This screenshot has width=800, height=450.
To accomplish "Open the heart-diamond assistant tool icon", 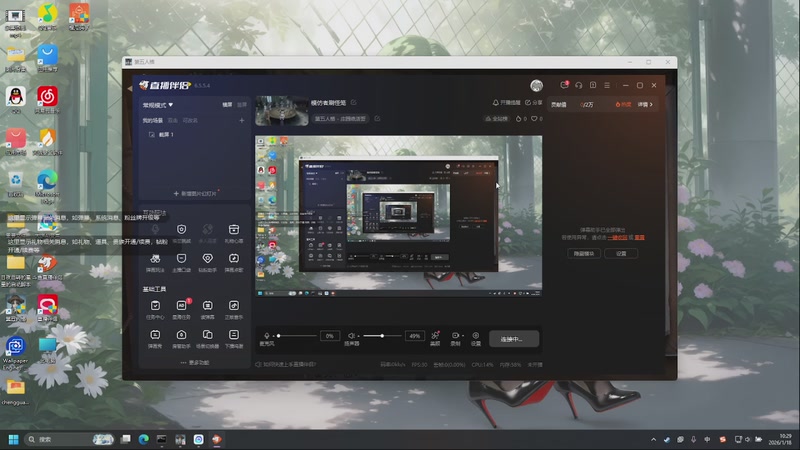I will tap(207, 262).
